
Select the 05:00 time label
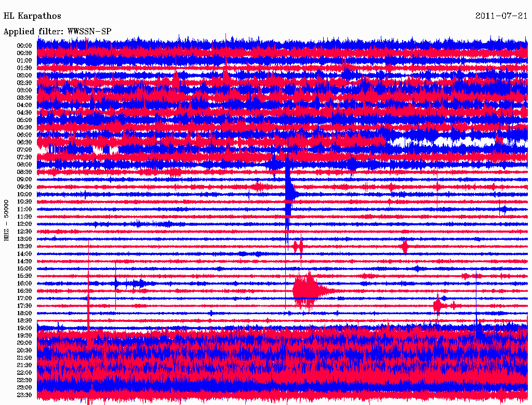click(x=24, y=120)
